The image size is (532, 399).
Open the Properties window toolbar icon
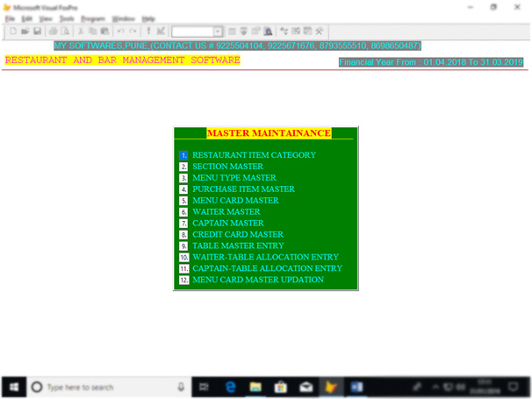click(x=255, y=32)
